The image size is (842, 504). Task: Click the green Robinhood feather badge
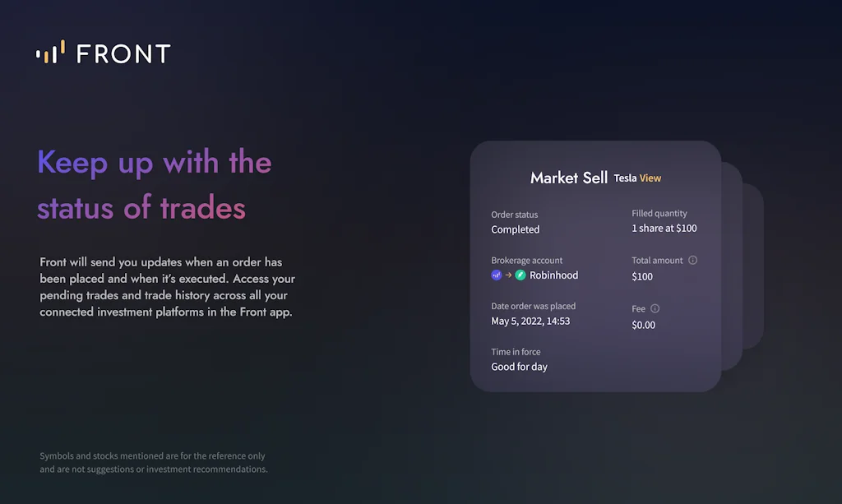click(x=519, y=275)
